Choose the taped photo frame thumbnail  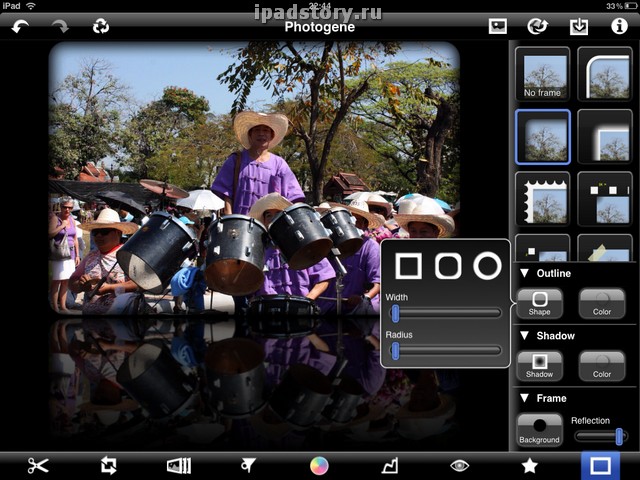pos(605,248)
